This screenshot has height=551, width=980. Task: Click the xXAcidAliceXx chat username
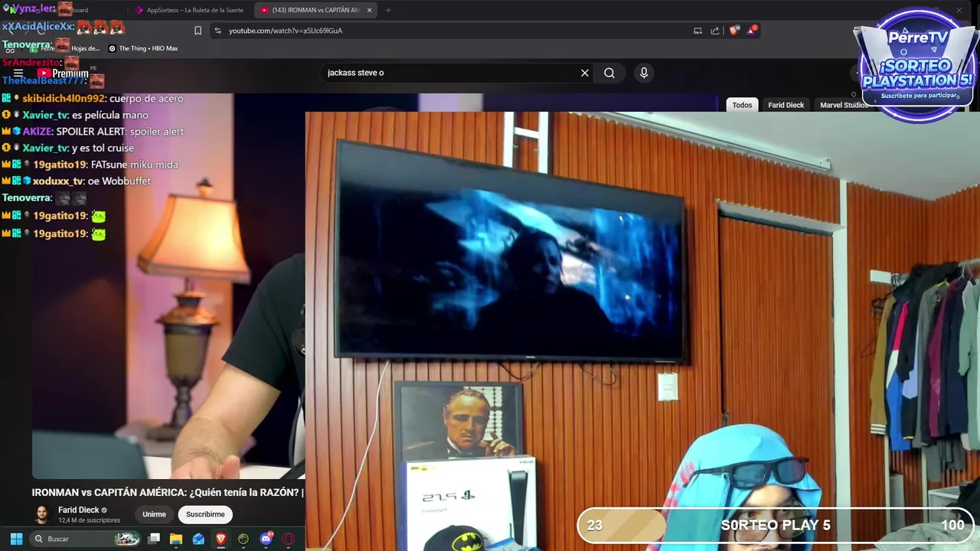point(37,26)
